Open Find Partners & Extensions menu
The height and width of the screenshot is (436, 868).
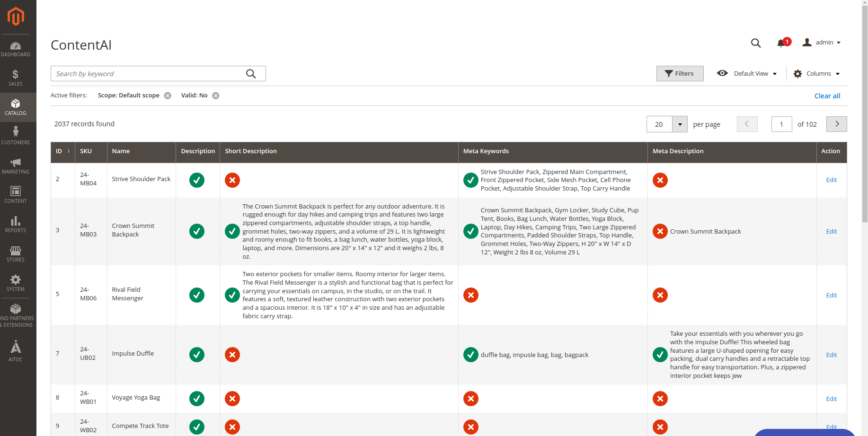(x=16, y=316)
